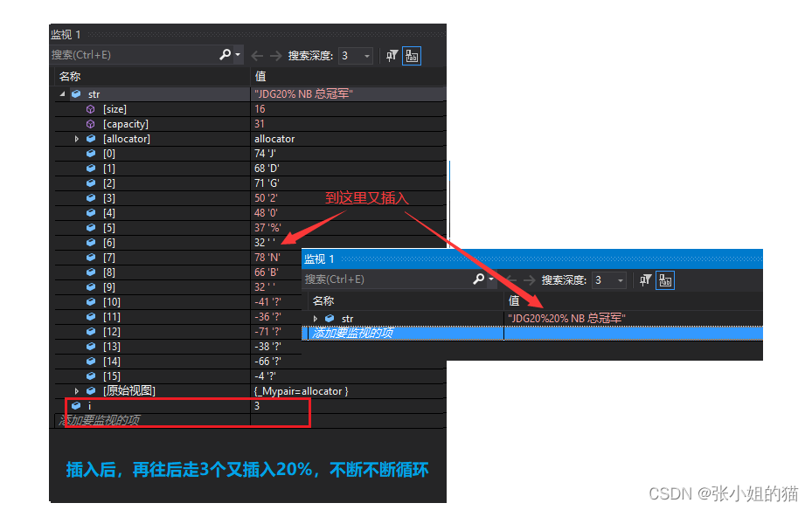Focus the left watch search box
Viewport: 812px width, 510px height.
coord(135,55)
